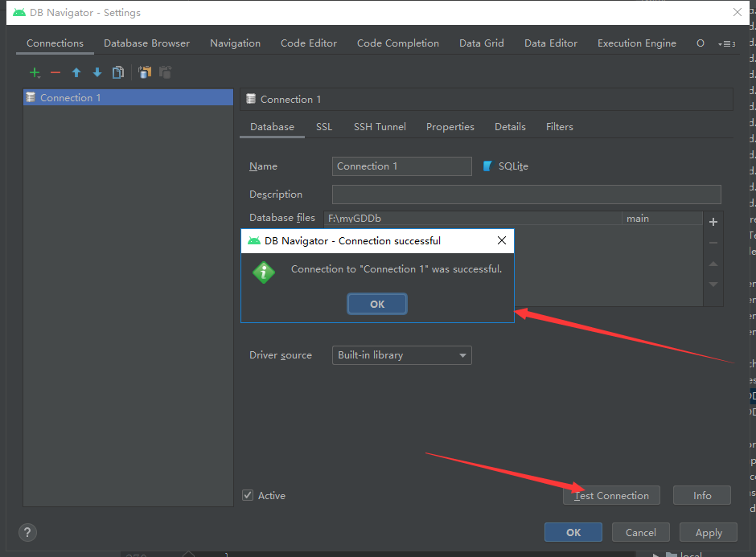
Task: Open help using the question mark icon
Action: [27, 532]
